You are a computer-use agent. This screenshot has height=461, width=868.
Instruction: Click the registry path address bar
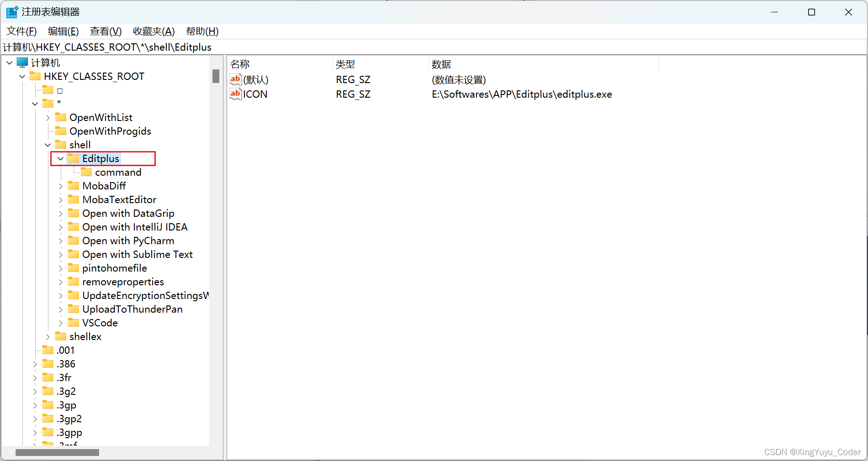click(x=434, y=47)
